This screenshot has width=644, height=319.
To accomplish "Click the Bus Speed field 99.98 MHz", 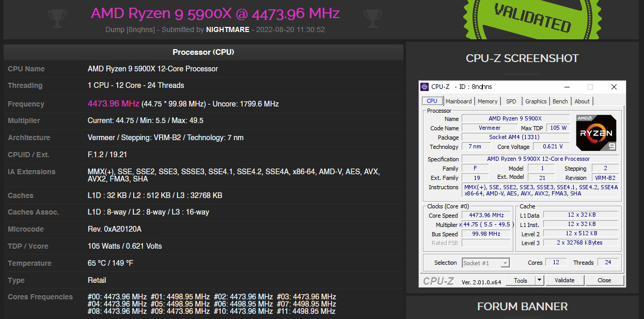I will tap(486, 234).
